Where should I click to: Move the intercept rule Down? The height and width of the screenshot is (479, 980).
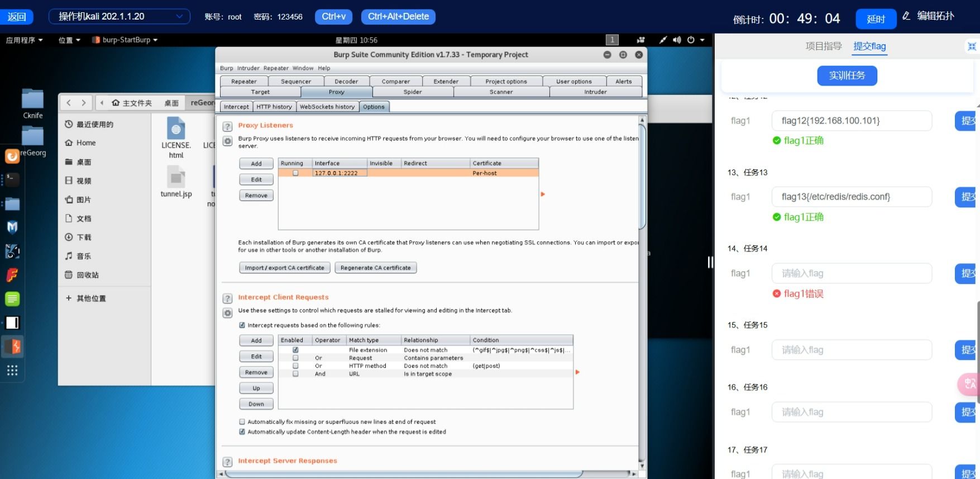tap(256, 404)
